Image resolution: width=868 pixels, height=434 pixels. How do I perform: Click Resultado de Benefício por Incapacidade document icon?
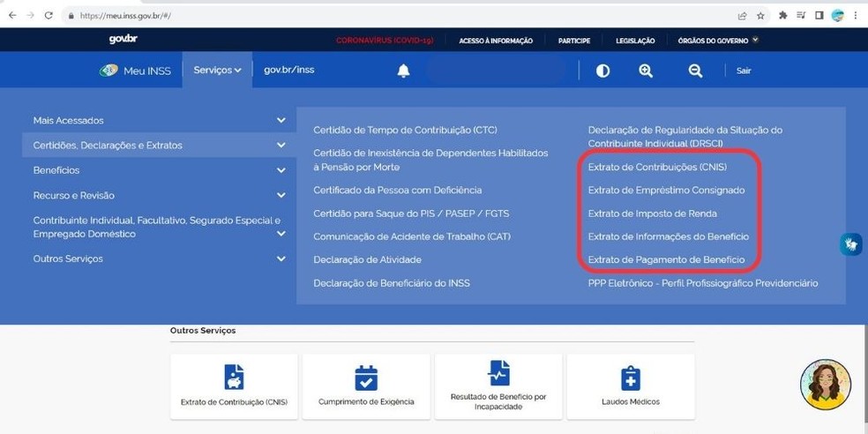498,372
